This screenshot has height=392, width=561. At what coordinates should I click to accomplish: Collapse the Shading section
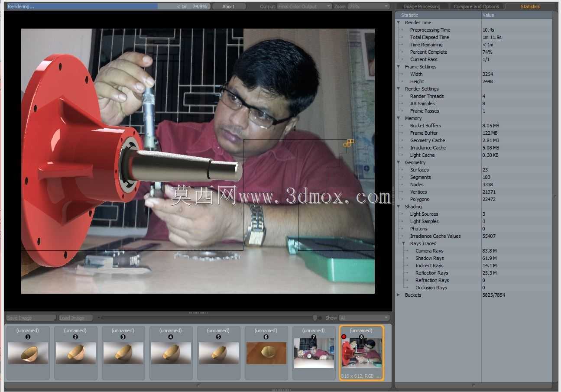pos(399,207)
